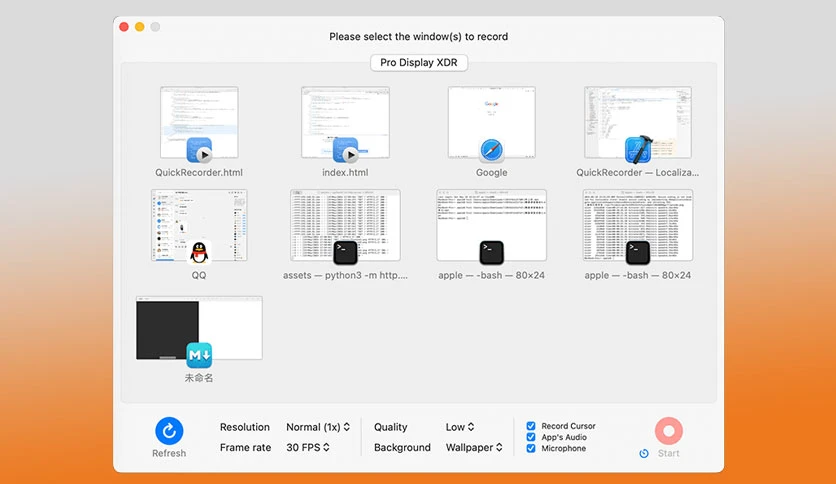
Task: Click the Microphone label text
Action: click(x=564, y=448)
